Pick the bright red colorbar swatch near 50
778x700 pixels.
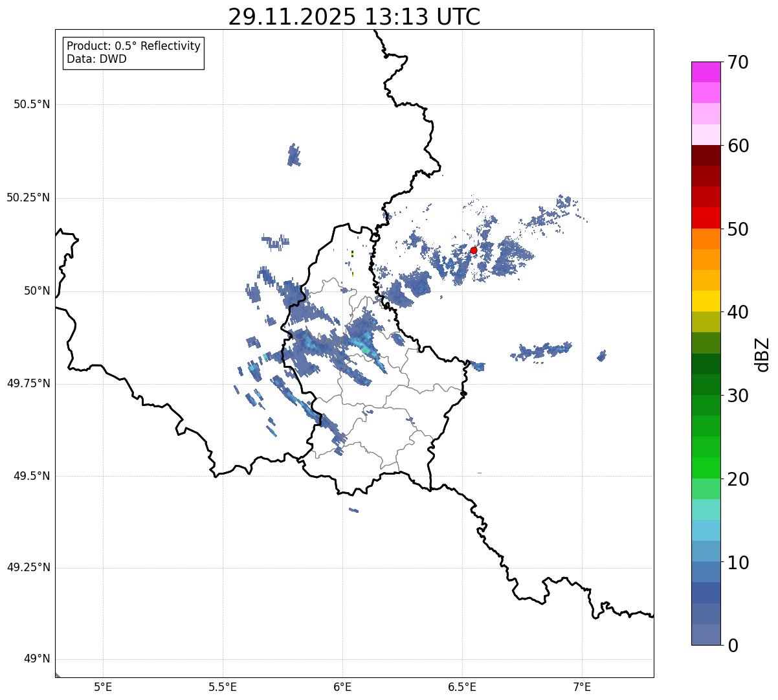click(x=706, y=218)
